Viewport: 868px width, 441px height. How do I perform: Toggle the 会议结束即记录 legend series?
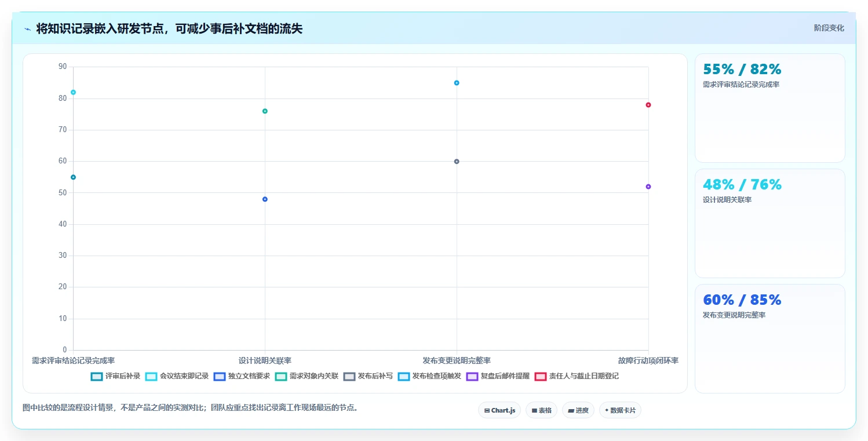pos(177,376)
